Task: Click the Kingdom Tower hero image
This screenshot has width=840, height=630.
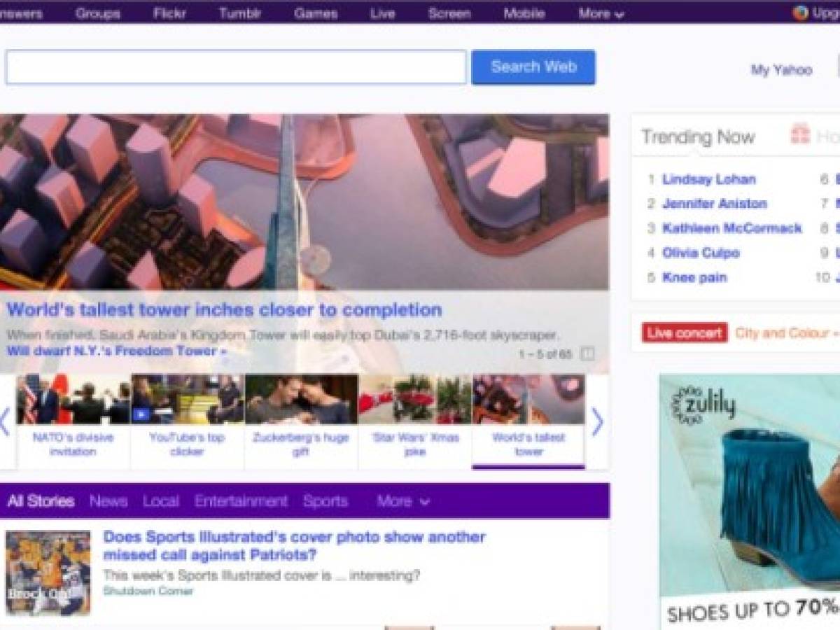Action: pos(304,202)
